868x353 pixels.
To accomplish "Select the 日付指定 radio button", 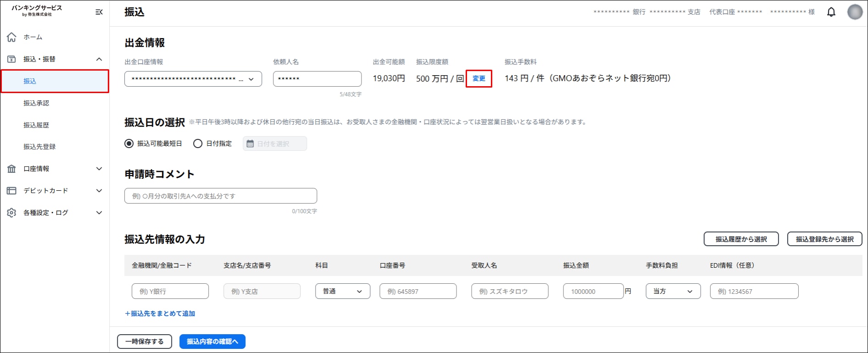I will [x=198, y=143].
